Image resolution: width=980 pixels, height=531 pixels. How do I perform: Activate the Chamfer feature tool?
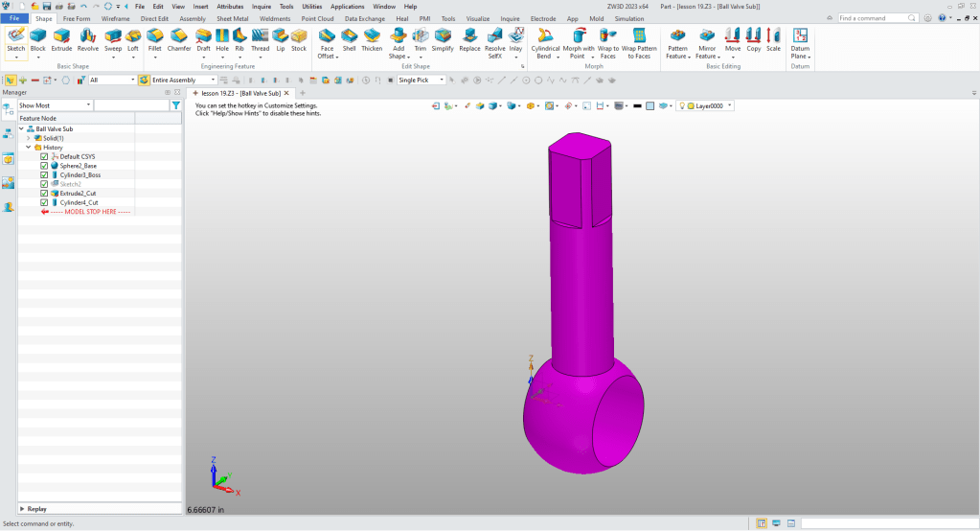point(179,39)
